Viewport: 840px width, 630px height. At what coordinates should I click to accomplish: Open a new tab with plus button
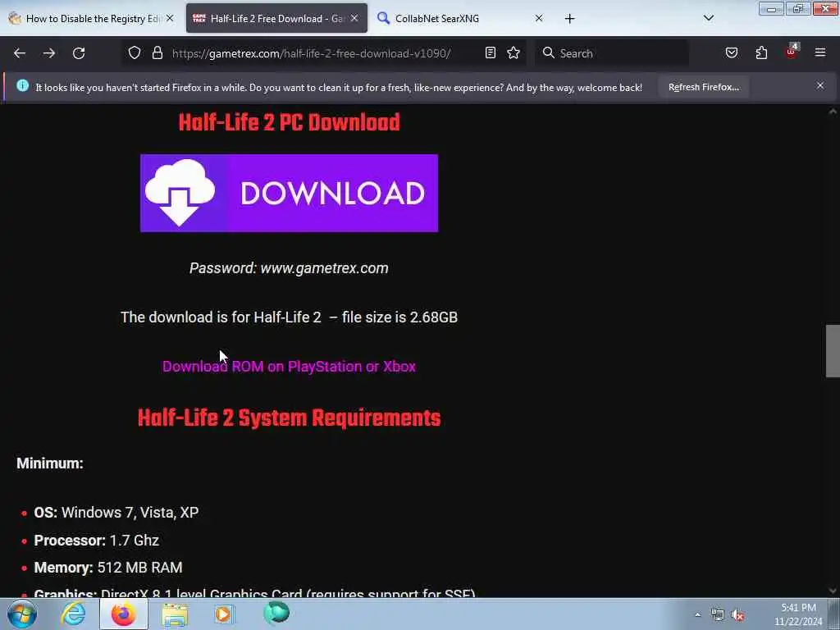[x=569, y=19]
